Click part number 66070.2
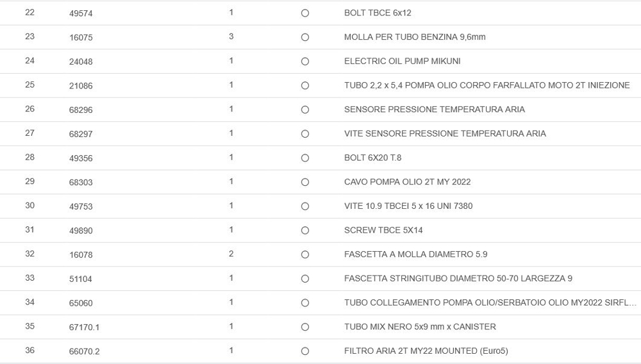641x364 pixels. coord(84,351)
